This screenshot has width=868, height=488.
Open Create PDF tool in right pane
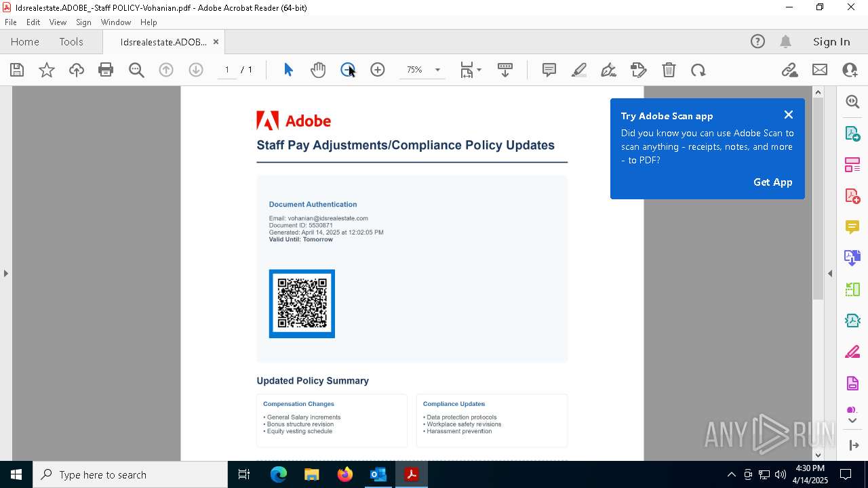(852, 196)
